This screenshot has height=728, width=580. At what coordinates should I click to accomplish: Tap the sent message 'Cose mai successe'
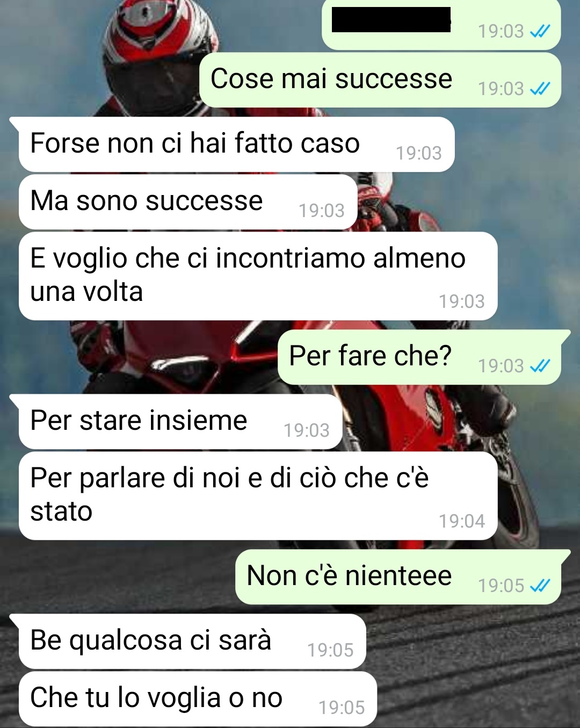(380, 80)
